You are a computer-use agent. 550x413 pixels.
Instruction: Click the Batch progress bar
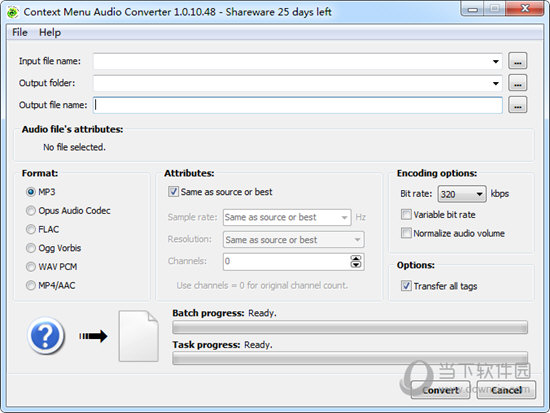click(x=350, y=327)
